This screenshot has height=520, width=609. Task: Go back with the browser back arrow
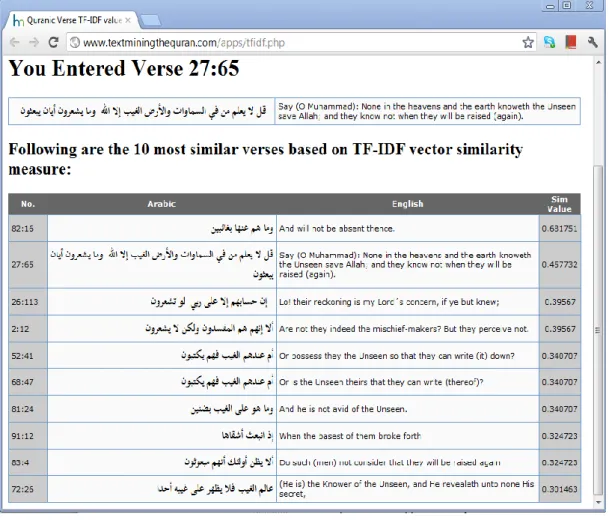pos(15,42)
